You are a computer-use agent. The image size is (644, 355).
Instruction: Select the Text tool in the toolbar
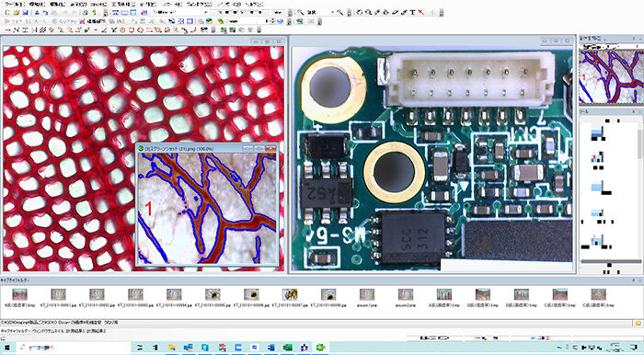[x=412, y=12]
